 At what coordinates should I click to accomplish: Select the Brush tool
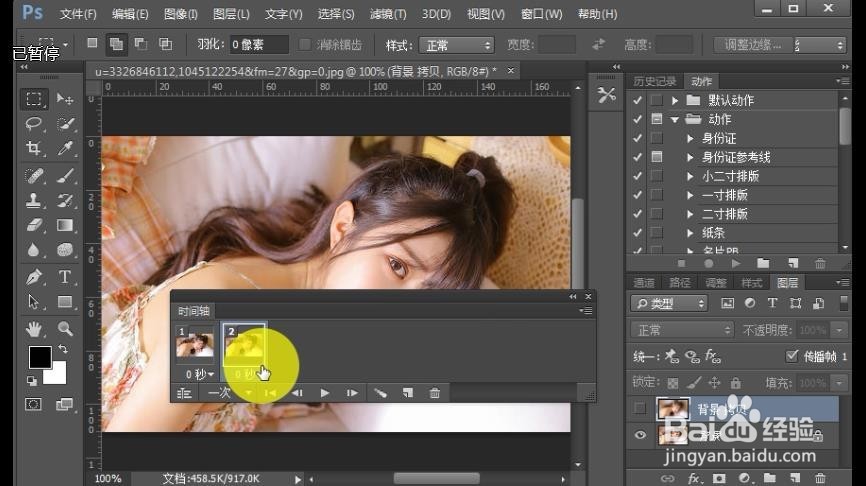click(65, 176)
